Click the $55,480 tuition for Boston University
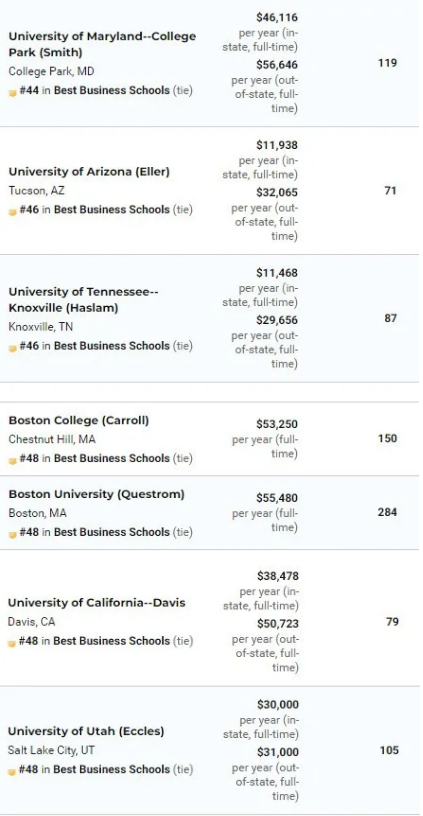Viewport: 423px width, 816px height. click(x=277, y=498)
